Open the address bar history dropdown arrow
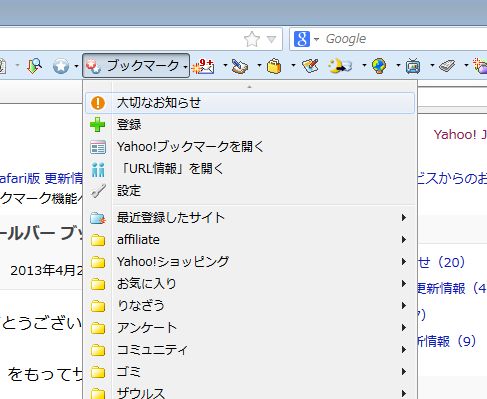Image resolution: width=487 pixels, height=399 pixels. 272,40
